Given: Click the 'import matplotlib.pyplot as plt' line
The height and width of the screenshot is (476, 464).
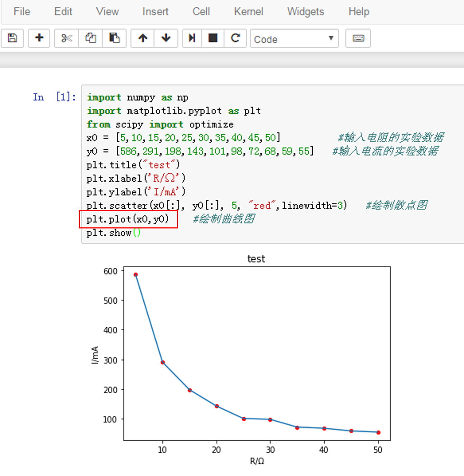Looking at the screenshot, I should coord(174,111).
